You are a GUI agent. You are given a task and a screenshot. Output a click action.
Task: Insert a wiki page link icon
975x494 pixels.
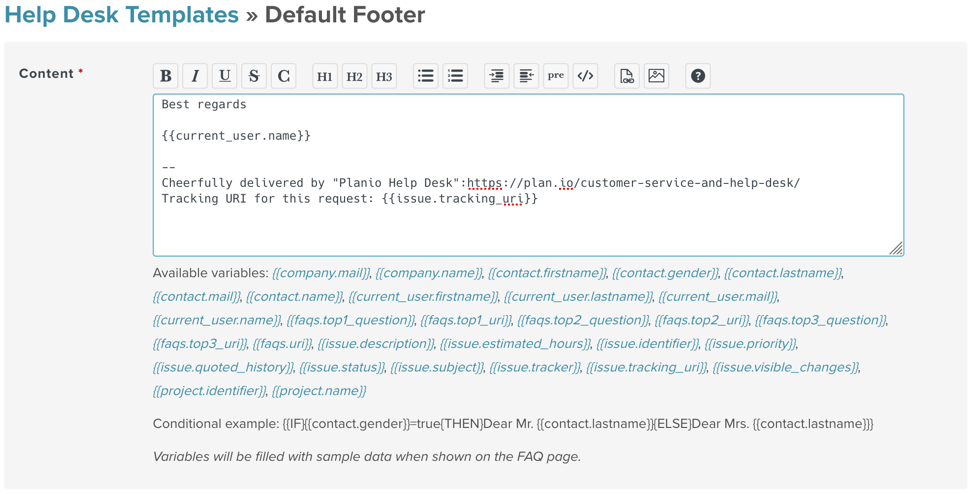(x=627, y=76)
